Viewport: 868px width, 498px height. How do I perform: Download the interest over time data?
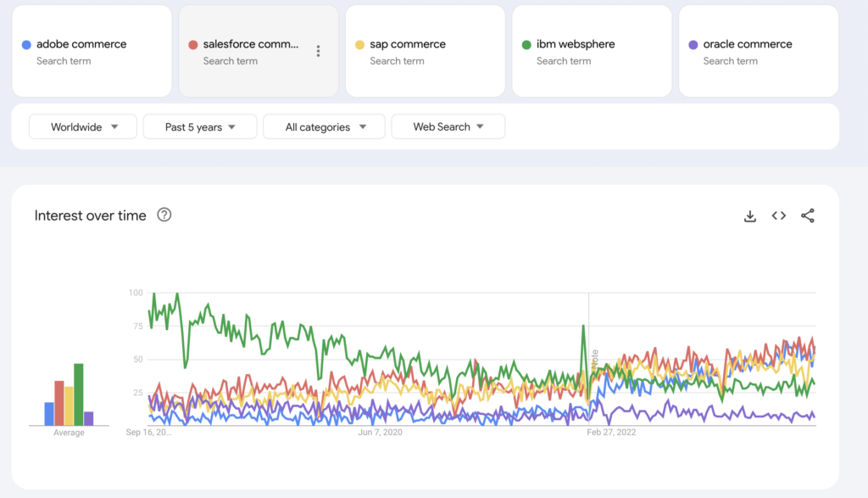click(750, 216)
